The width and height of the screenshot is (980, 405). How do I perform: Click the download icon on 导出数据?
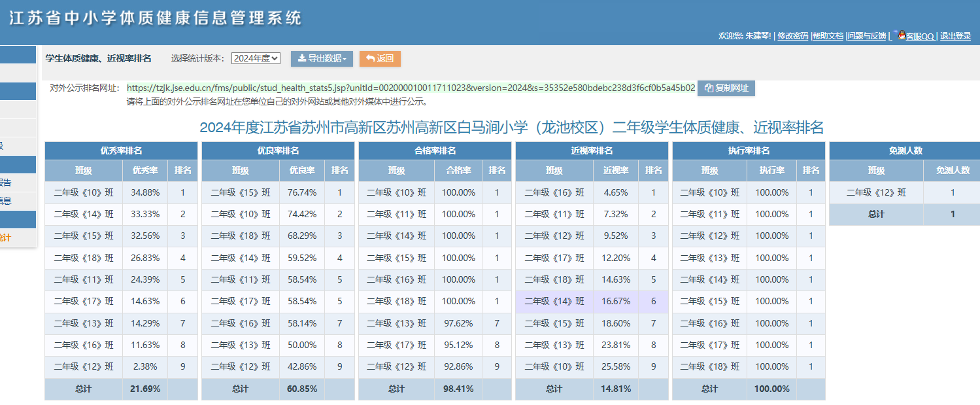pyautogui.click(x=301, y=59)
